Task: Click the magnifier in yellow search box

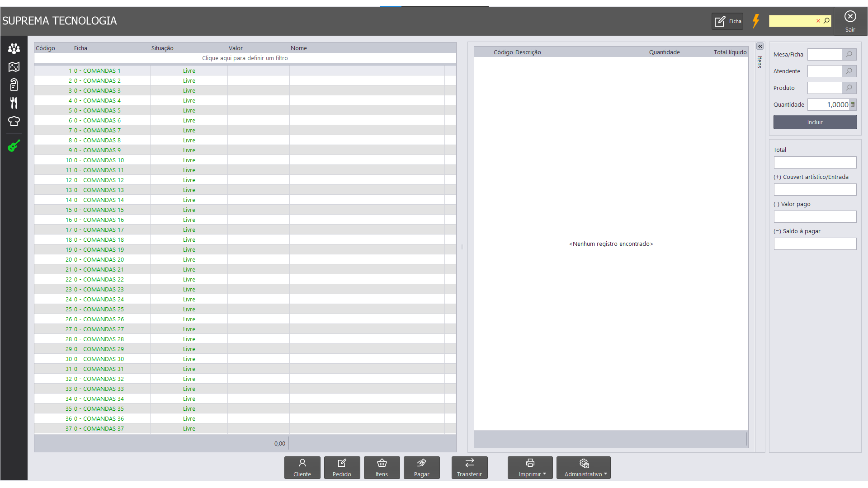Action: coord(826,21)
